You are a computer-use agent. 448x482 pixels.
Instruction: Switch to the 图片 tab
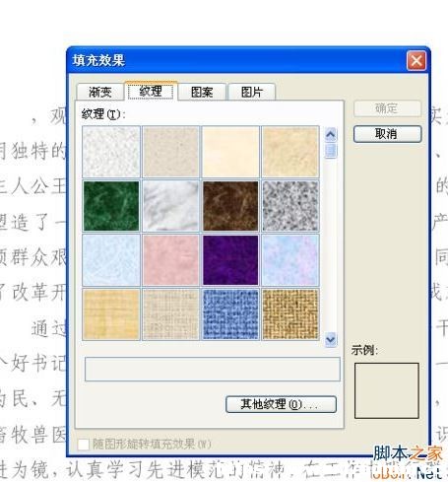pyautogui.click(x=252, y=92)
